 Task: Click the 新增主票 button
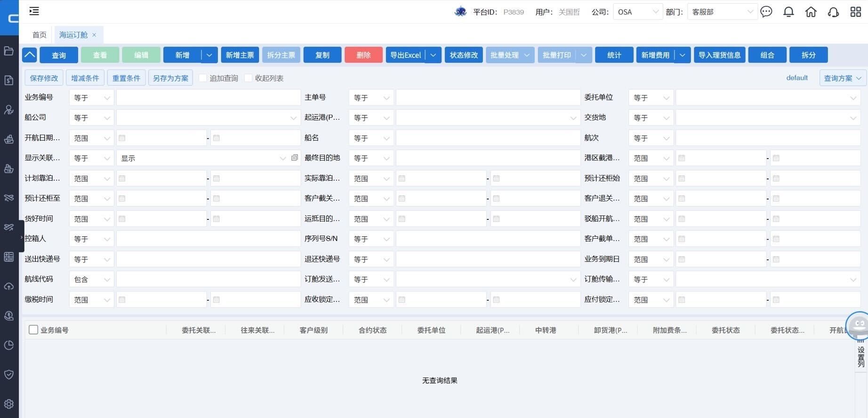240,55
